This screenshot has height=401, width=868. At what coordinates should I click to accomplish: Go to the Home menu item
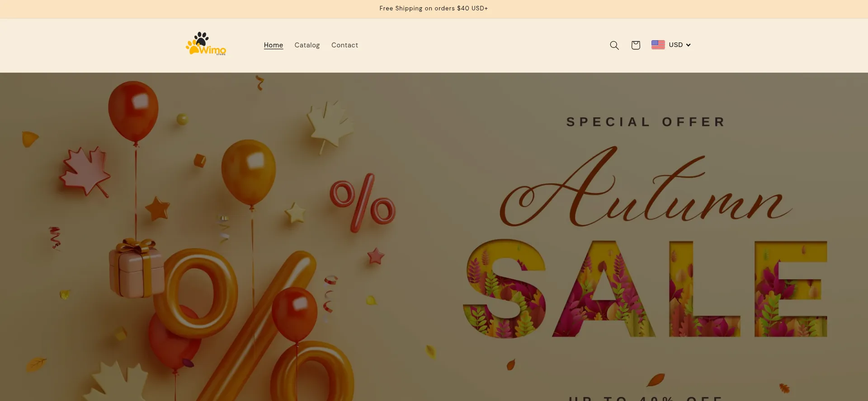274,45
